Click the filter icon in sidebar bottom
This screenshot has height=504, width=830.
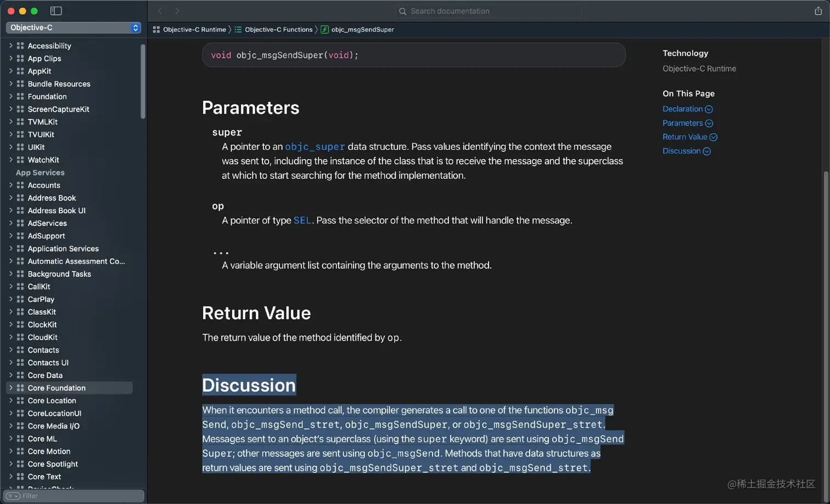13,496
